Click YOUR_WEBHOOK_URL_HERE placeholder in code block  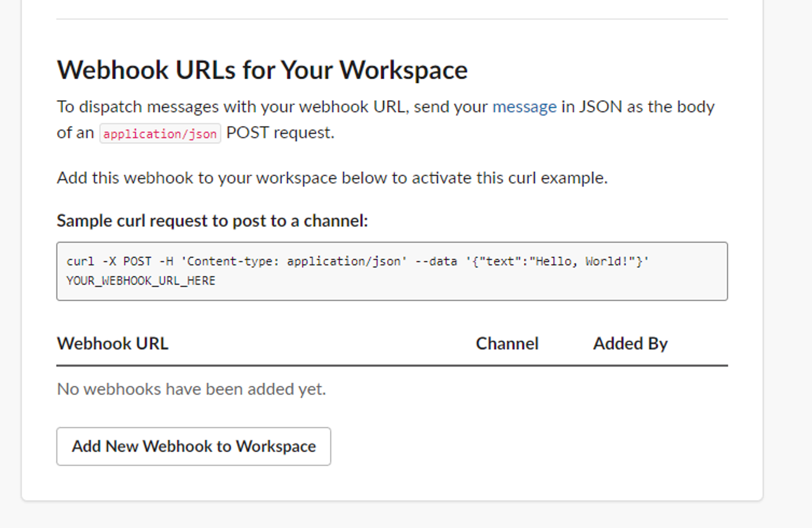(141, 281)
